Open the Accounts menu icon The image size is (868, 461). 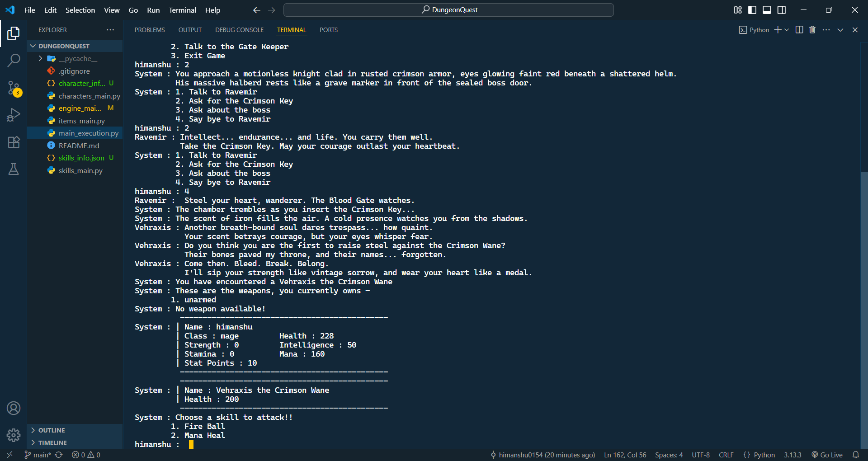[x=14, y=408]
